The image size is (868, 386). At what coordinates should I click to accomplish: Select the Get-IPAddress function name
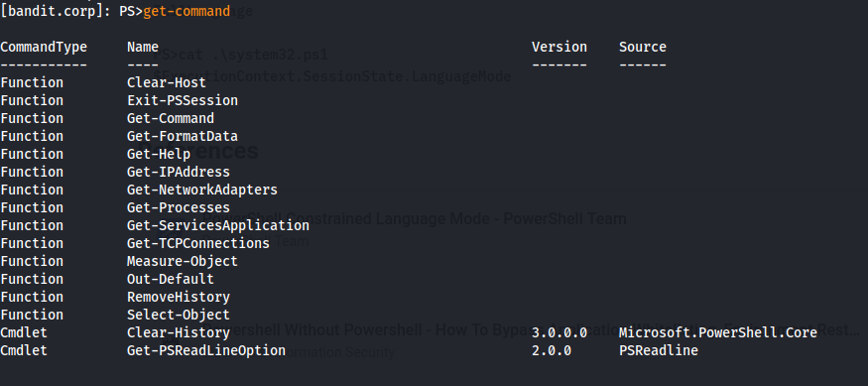(x=179, y=172)
